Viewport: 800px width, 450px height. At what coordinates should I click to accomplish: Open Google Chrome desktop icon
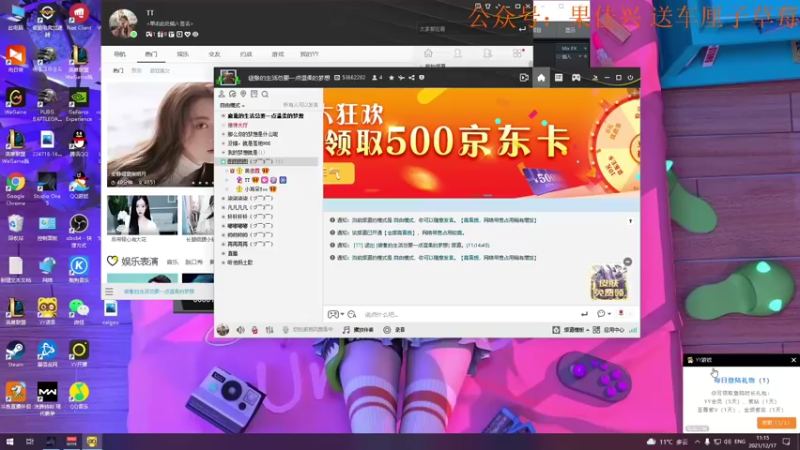[15, 189]
